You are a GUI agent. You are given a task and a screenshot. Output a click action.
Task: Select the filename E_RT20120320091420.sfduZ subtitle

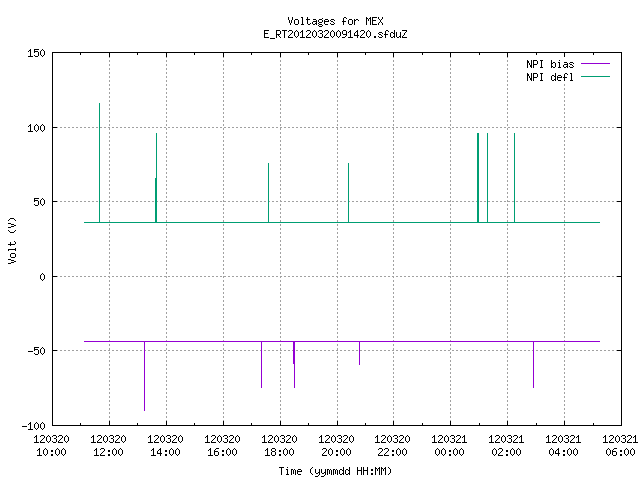(x=335, y=34)
